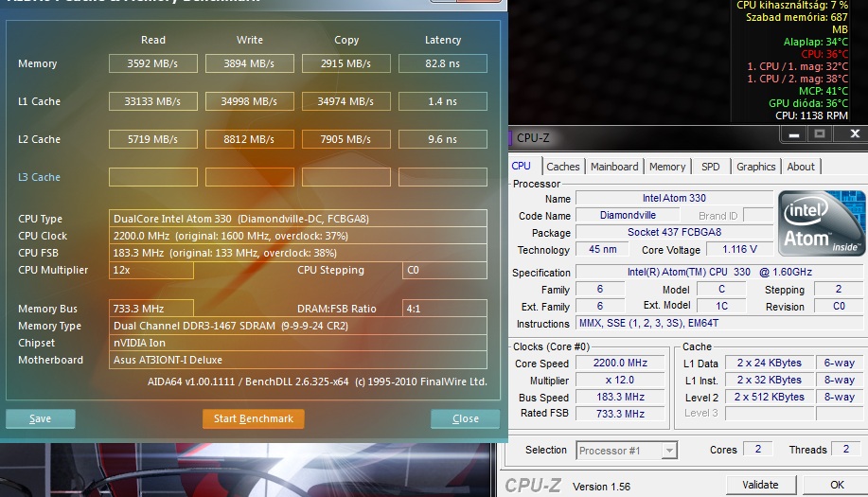The width and height of the screenshot is (868, 497).
Task: Click the Bus Speed value 183.3 MHz
Action: click(x=620, y=397)
